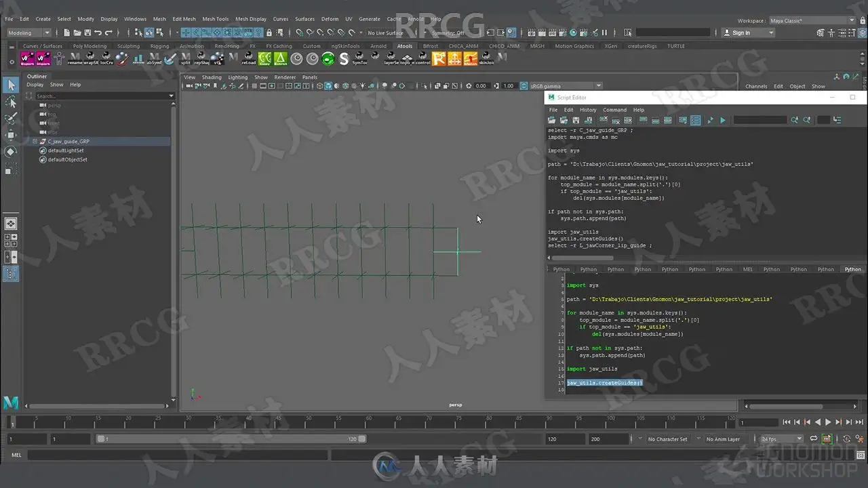Select the MEL tab in Script Editor
The height and width of the screenshot is (488, 868).
click(748, 269)
